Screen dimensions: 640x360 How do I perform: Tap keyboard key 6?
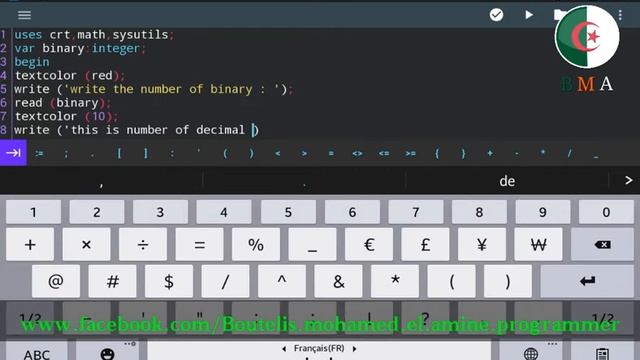(352, 212)
